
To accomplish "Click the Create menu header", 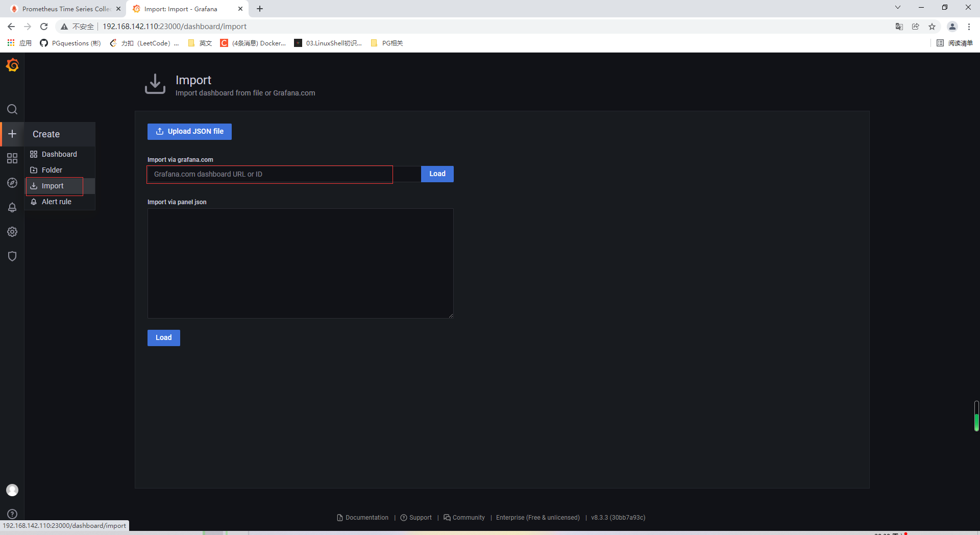I will tap(60, 134).
